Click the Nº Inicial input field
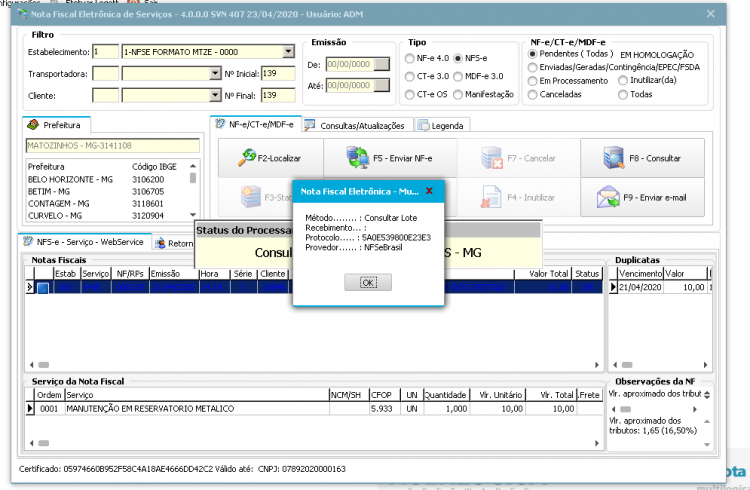Viewport: 750px width, 490px height. point(278,74)
